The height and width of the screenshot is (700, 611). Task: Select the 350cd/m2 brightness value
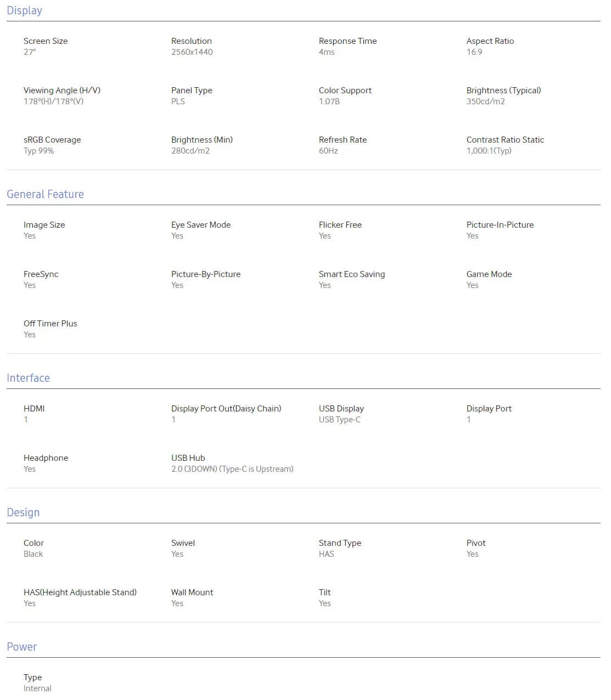[x=485, y=101]
